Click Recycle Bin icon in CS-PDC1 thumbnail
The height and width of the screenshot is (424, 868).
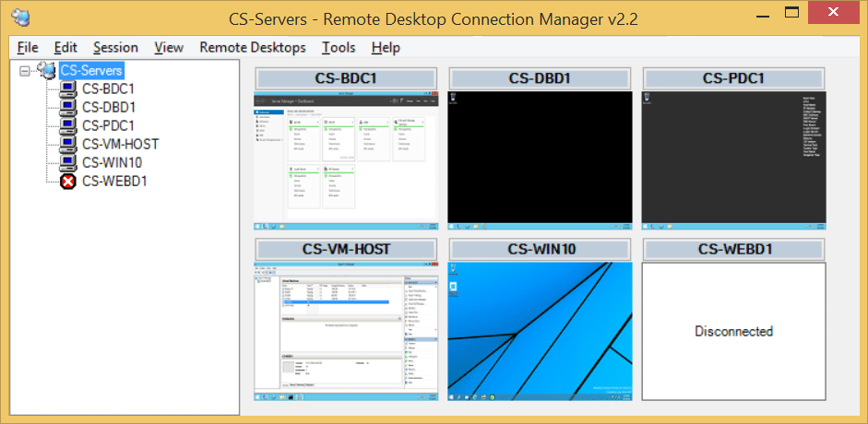pyautogui.click(x=647, y=98)
